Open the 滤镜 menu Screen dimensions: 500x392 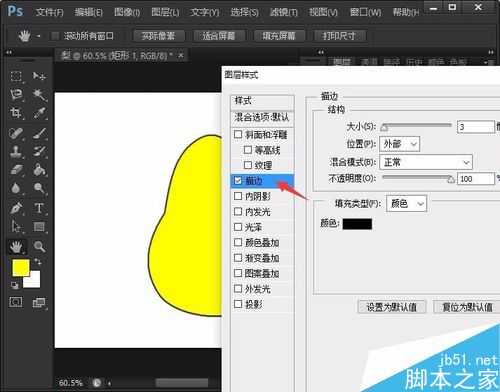284,12
